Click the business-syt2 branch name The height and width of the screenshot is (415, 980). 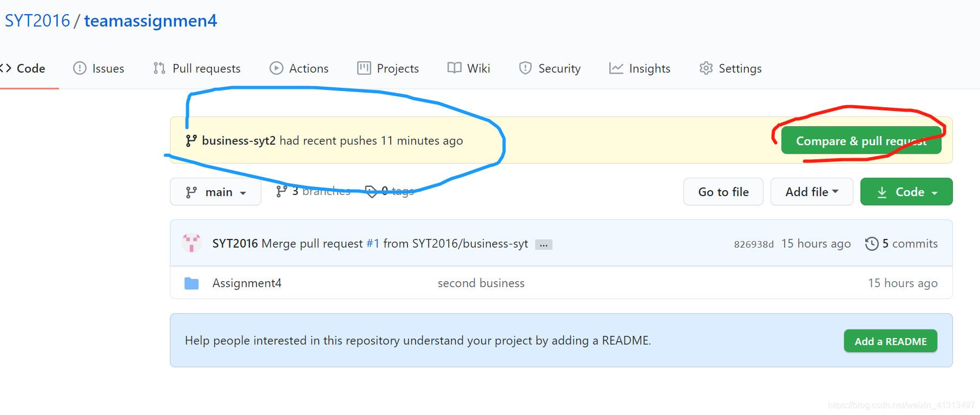click(x=239, y=141)
